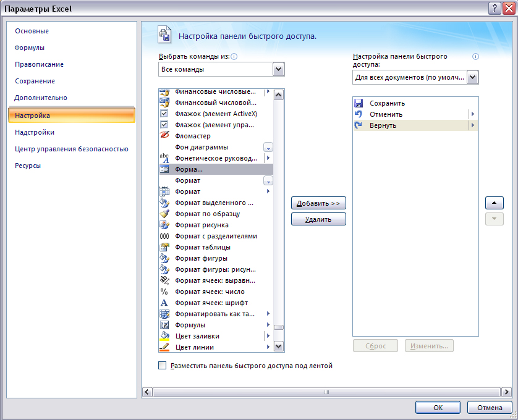This screenshot has width=518, height=420.
Task: Switch to Правописание settings
Action: pyautogui.click(x=39, y=64)
